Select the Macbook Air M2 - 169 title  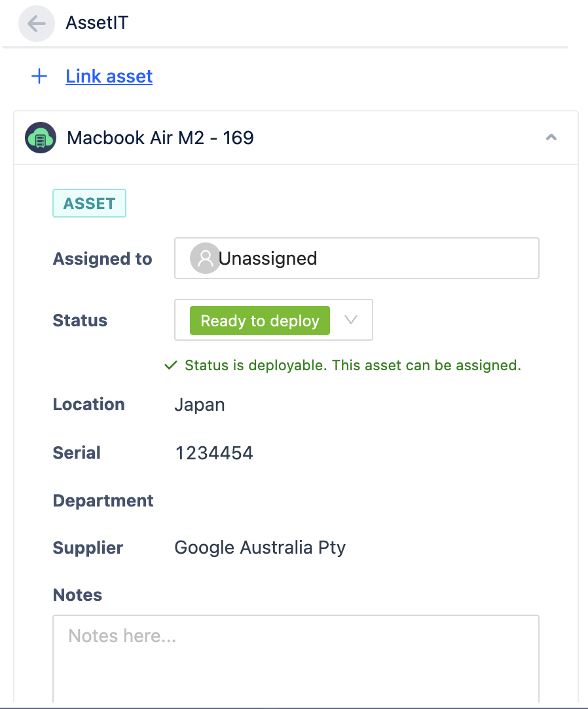click(x=160, y=138)
